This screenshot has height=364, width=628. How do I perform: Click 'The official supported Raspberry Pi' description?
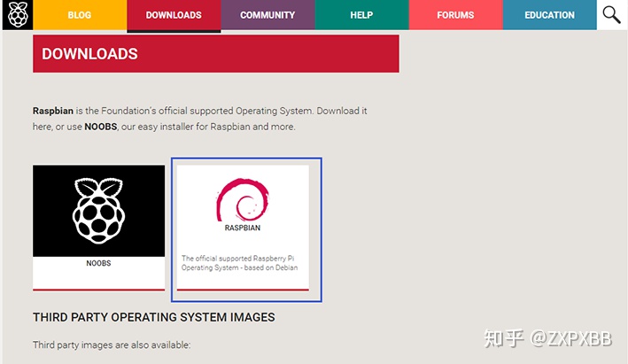(x=239, y=263)
